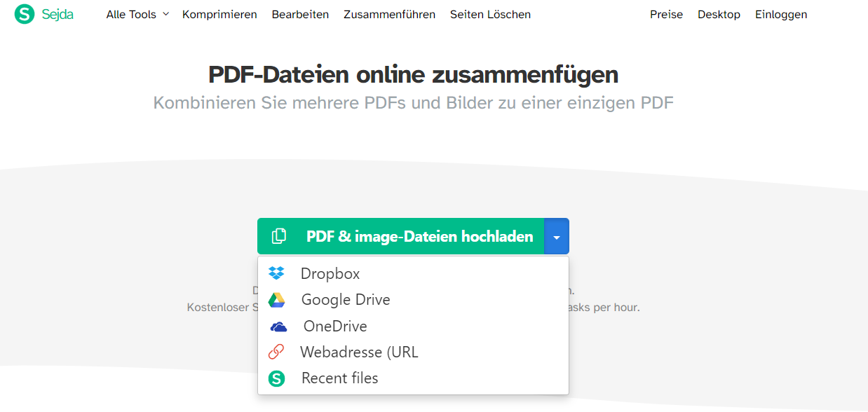Click the documents icon on upload button
Image resolution: width=868 pixels, height=412 pixels.
[279, 236]
